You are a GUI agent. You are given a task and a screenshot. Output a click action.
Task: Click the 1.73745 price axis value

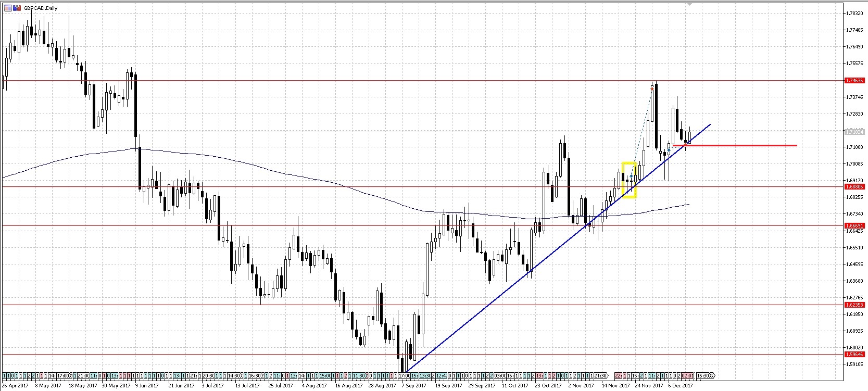[855, 97]
